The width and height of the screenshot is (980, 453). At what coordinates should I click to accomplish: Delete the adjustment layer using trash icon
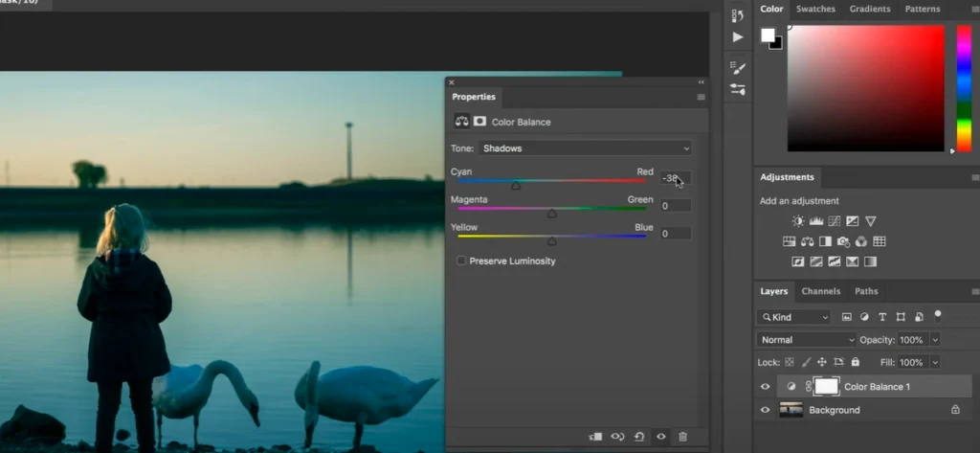[682, 437]
